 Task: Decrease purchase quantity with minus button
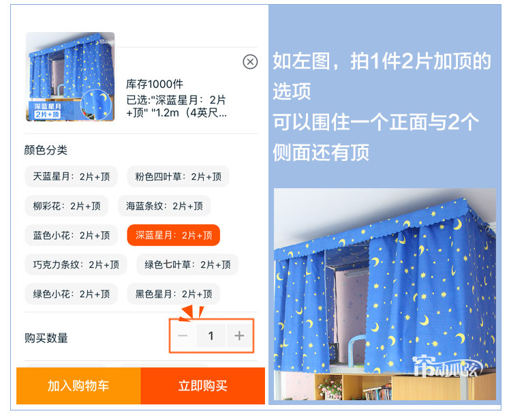pos(183,335)
